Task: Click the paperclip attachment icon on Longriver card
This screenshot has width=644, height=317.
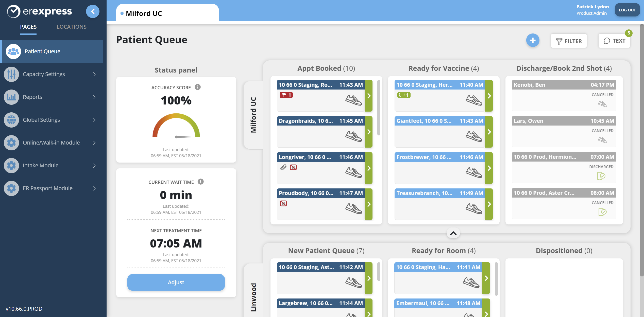Action: tap(283, 167)
